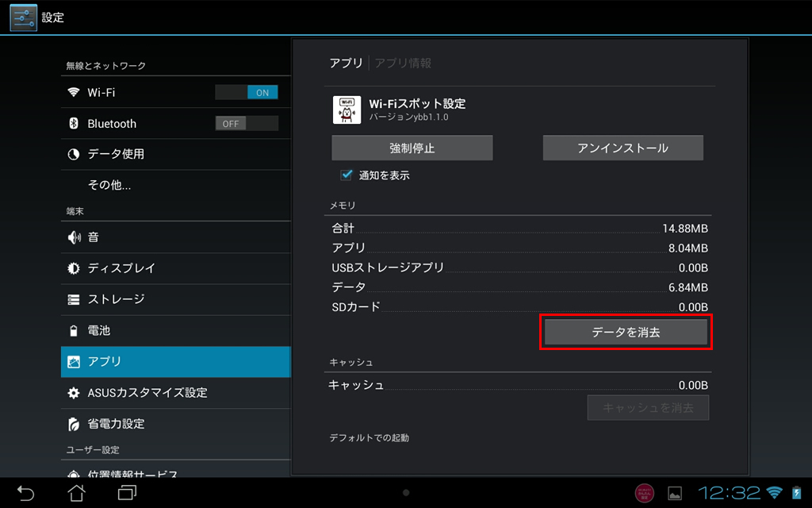Screen dimensions: 812x508
Task: Open the picture notification icon in the status bar
Action: [674, 493]
